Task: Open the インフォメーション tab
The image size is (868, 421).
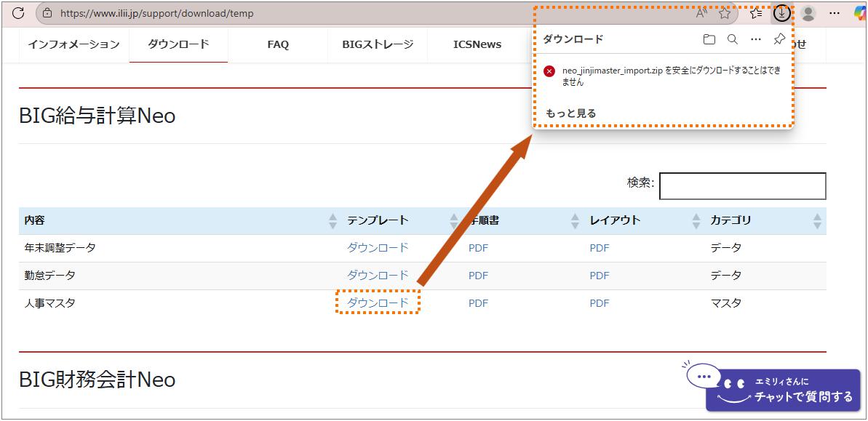Action: pos(73,44)
